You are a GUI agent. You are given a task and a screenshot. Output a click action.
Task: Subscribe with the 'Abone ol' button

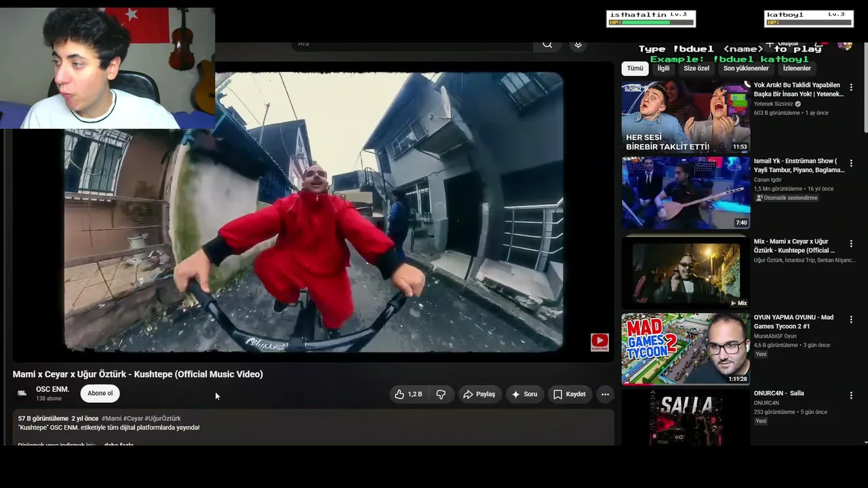point(100,394)
